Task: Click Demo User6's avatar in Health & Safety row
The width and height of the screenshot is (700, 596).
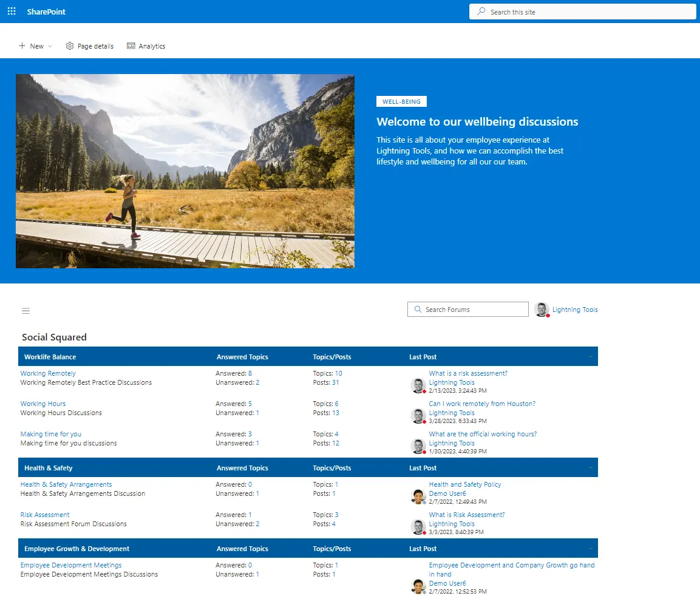Action: 418,496
